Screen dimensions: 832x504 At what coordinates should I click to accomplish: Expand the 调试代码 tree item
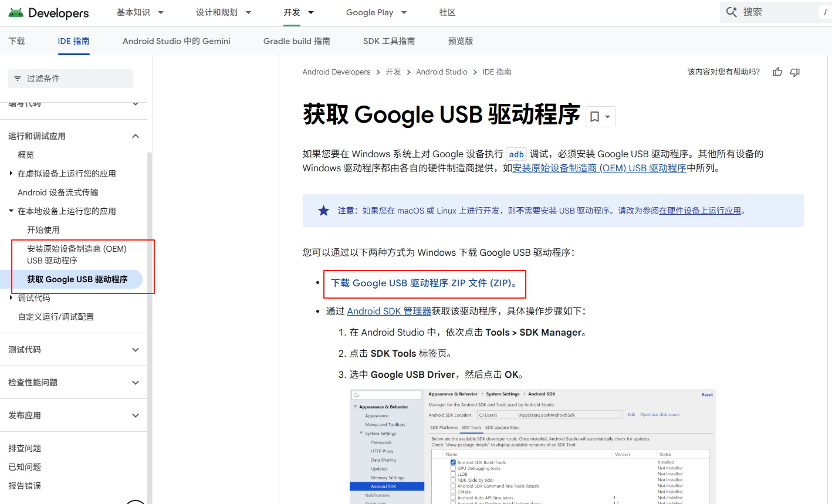click(11, 298)
